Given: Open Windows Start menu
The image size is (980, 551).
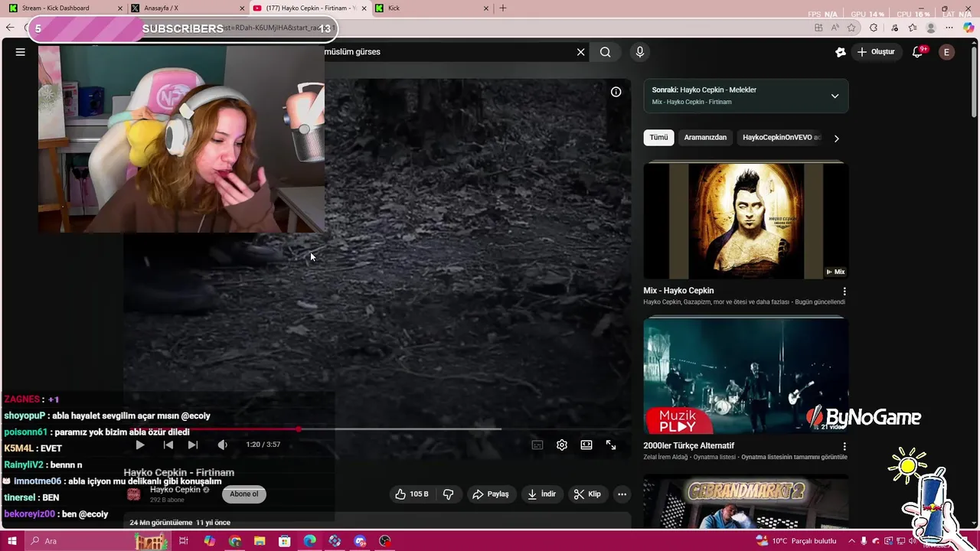Looking at the screenshot, I should [11, 541].
